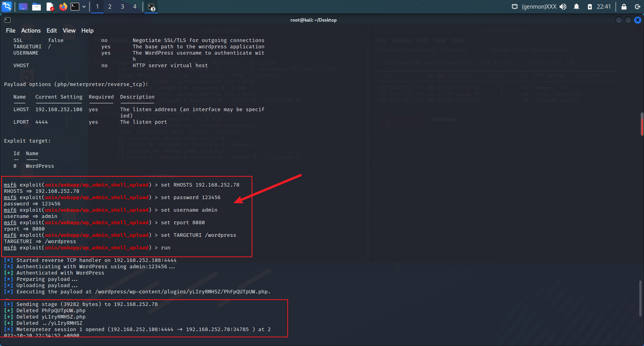Open the terminal emulator launcher
This screenshot has width=644, height=346.
75,7
